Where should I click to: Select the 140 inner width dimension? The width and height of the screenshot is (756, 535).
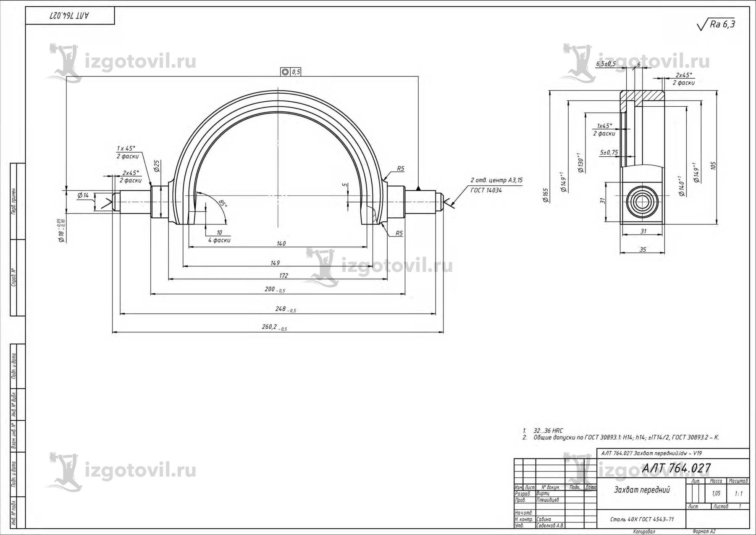point(281,243)
